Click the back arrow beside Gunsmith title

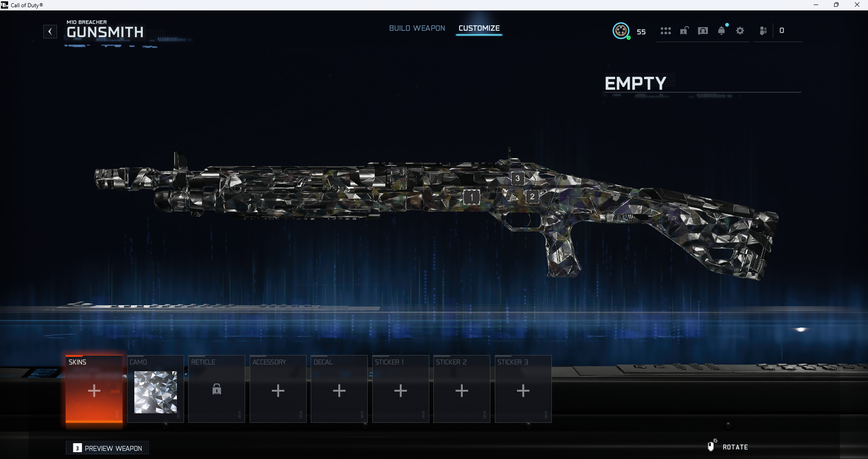pos(50,32)
